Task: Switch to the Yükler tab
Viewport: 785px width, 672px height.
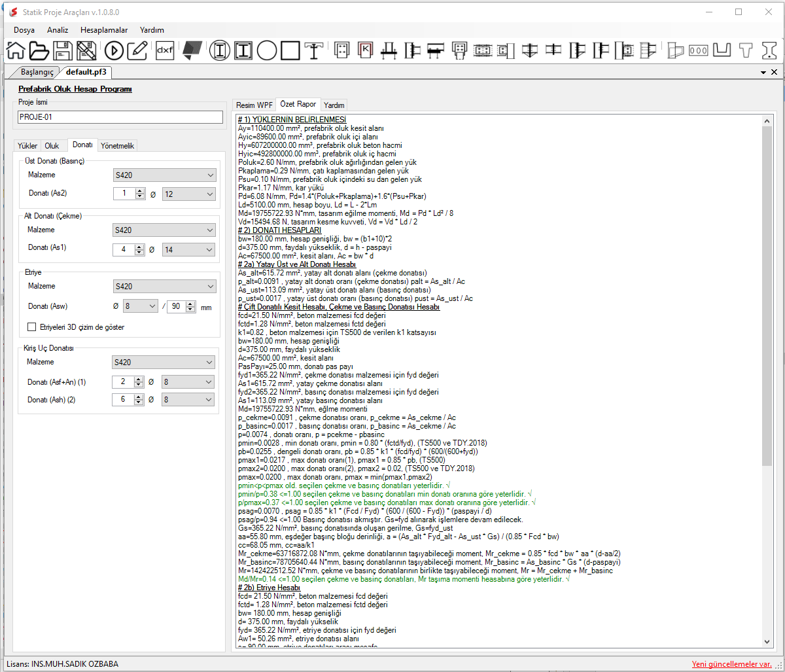Action: [x=27, y=146]
